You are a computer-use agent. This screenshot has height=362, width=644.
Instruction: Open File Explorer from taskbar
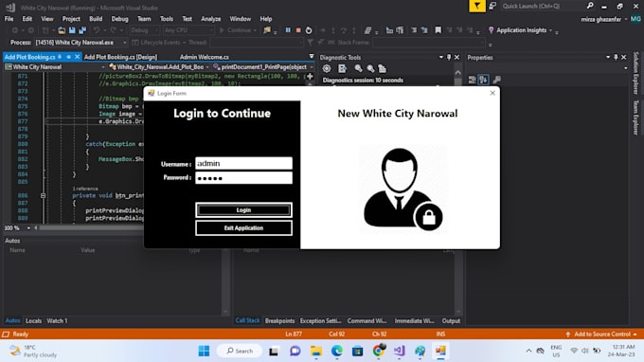click(x=315, y=351)
